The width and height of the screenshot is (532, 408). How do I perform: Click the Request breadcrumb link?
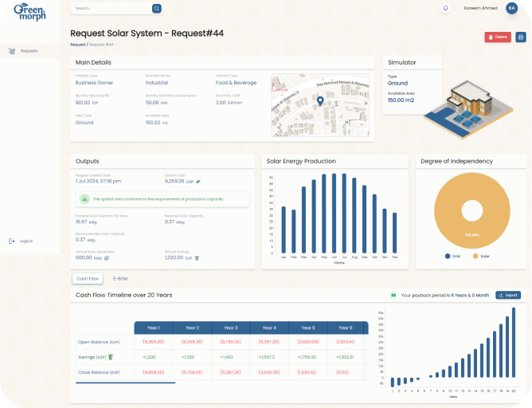77,45
